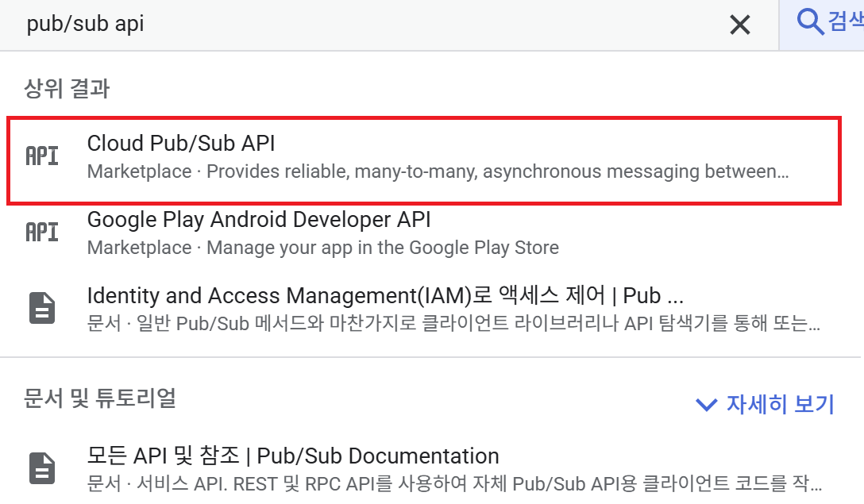Click the chevron arrow next to 자세히 보기
Viewport: 864px width, 504px height.
tap(706, 405)
